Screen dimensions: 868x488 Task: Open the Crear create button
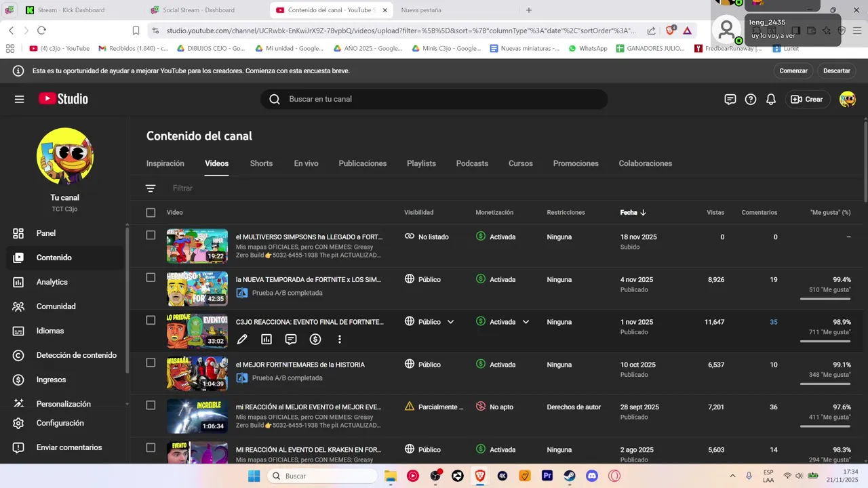coord(807,99)
